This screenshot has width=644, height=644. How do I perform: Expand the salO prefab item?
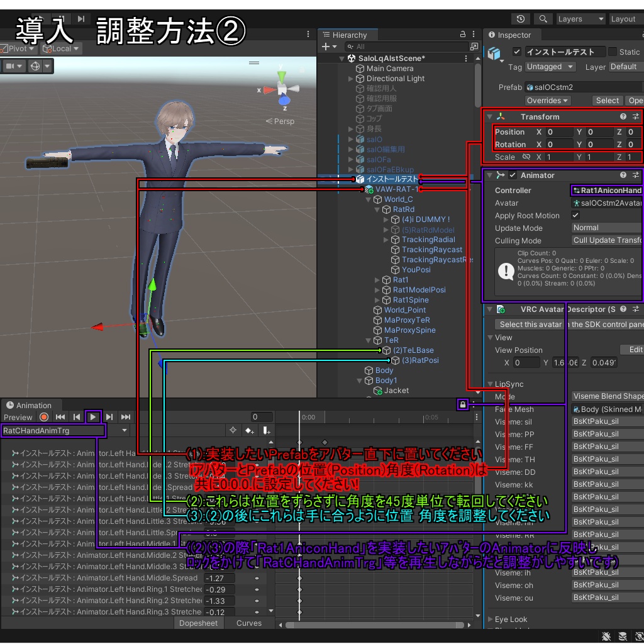(x=350, y=139)
